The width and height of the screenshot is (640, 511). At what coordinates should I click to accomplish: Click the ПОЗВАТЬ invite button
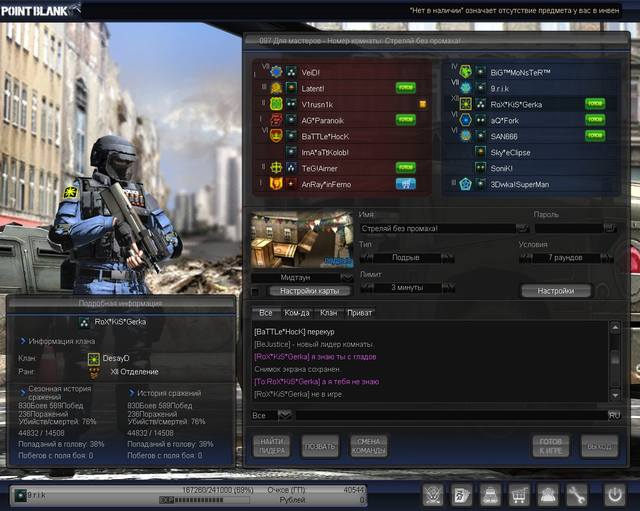[x=320, y=446]
